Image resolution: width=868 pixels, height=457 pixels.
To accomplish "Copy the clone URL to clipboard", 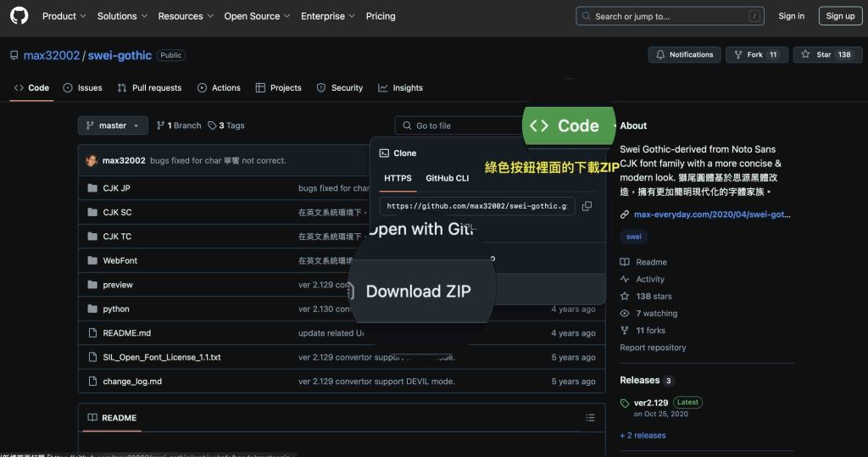I will (x=587, y=206).
